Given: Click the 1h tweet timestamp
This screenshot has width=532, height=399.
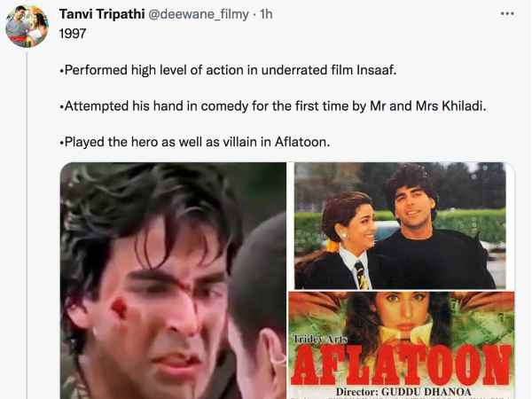Looking at the screenshot, I should [x=266, y=14].
